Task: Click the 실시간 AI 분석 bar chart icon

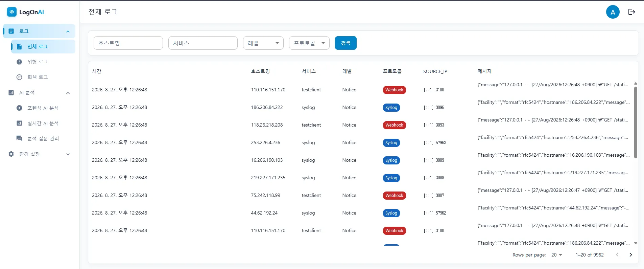Action: [x=19, y=123]
